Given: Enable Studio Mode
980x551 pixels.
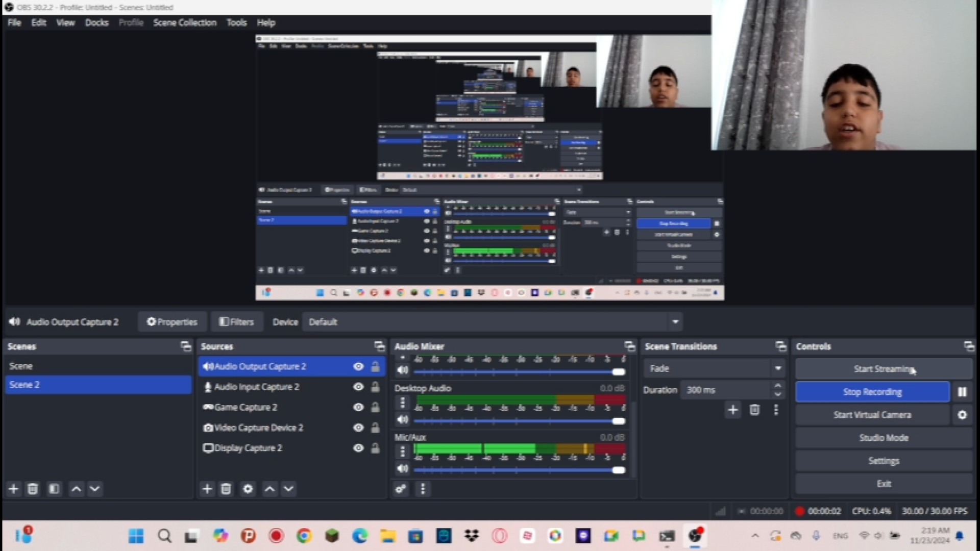Looking at the screenshot, I should pos(884,438).
